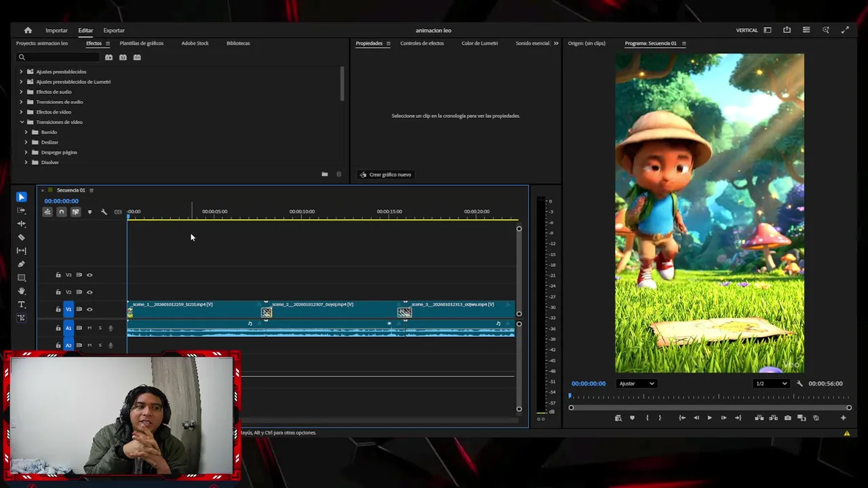
Task: Lock track V3
Action: pyautogui.click(x=58, y=275)
